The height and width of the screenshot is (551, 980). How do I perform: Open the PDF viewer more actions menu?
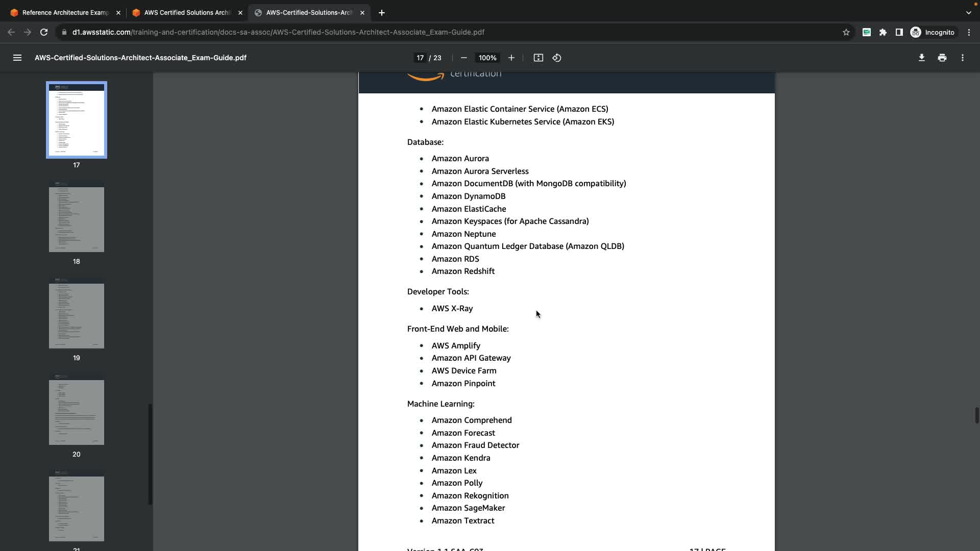[x=962, y=58]
